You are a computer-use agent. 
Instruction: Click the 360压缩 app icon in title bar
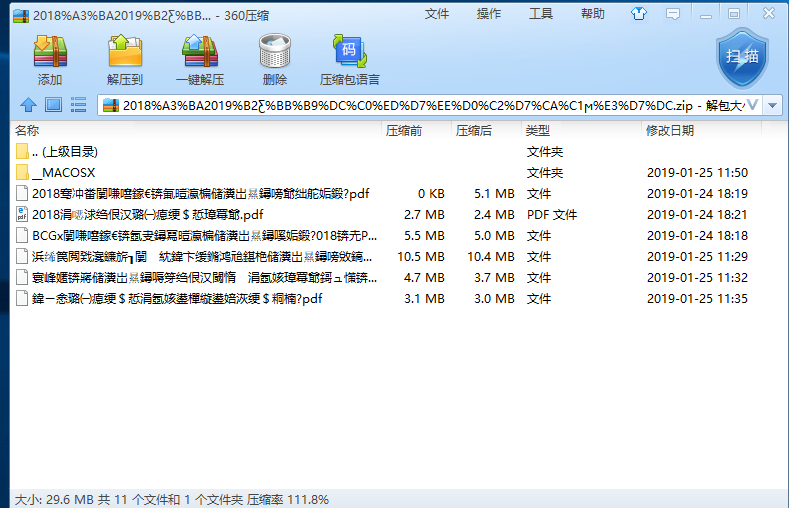[x=21, y=16]
